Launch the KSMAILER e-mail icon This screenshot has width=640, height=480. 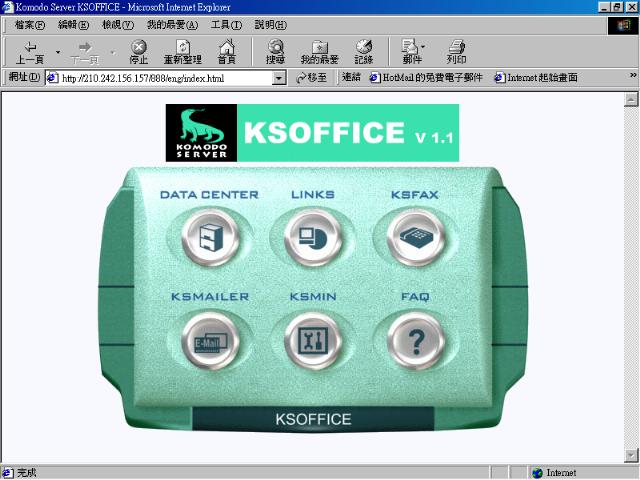pos(208,341)
